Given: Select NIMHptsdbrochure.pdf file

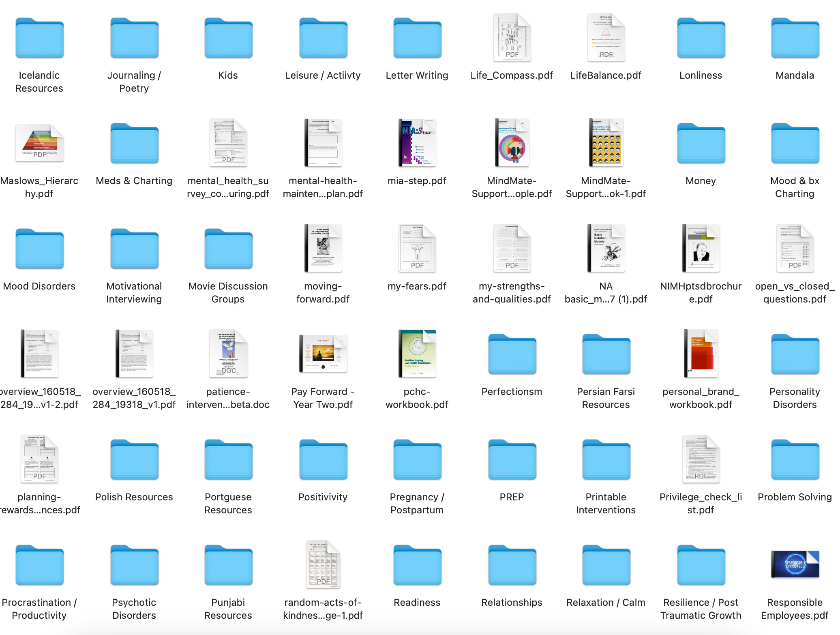Looking at the screenshot, I should click(701, 248).
